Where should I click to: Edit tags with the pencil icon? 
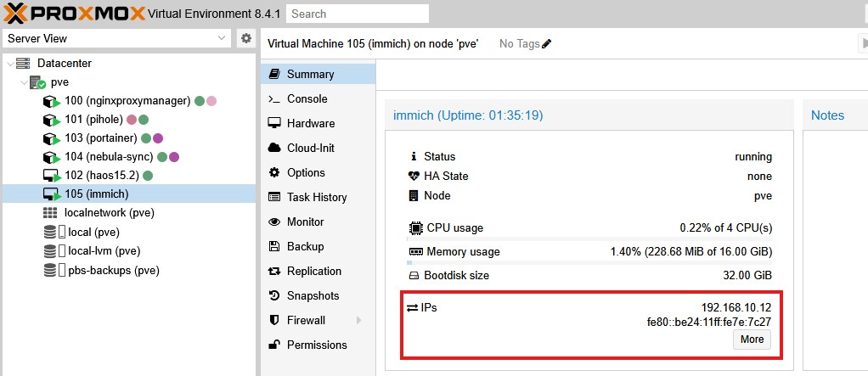[547, 43]
